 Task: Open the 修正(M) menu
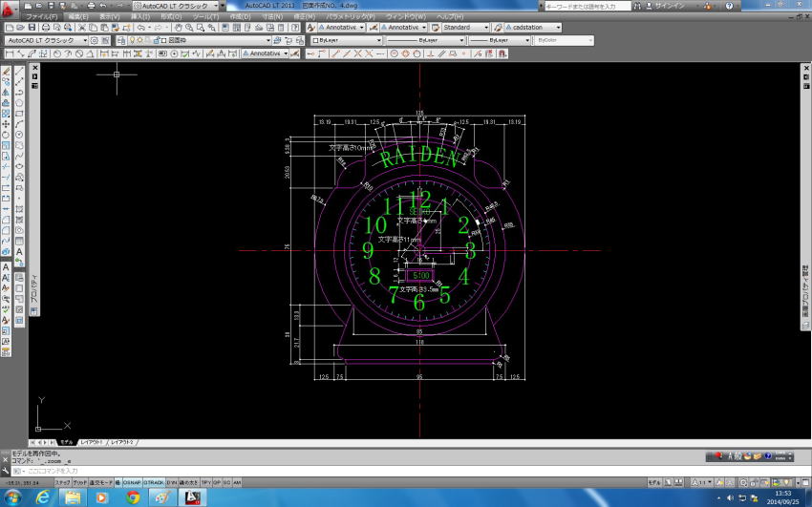click(x=304, y=17)
